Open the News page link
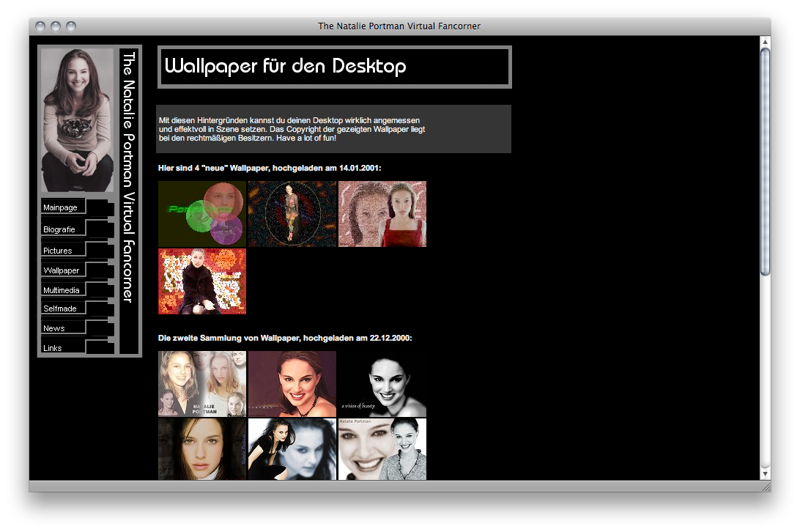Image resolution: width=800 pixels, height=532 pixels. 55,328
